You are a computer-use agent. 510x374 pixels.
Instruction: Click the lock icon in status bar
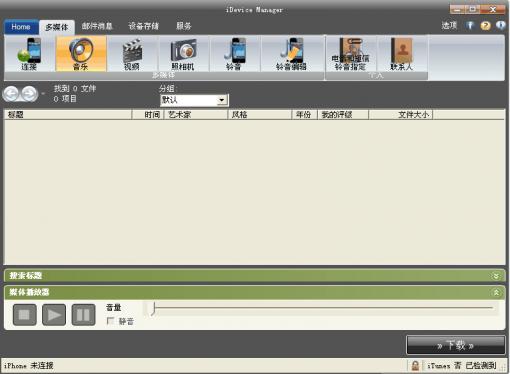point(415,366)
